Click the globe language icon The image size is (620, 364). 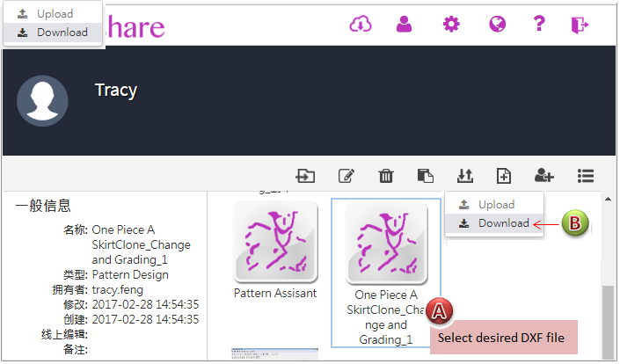tap(497, 24)
